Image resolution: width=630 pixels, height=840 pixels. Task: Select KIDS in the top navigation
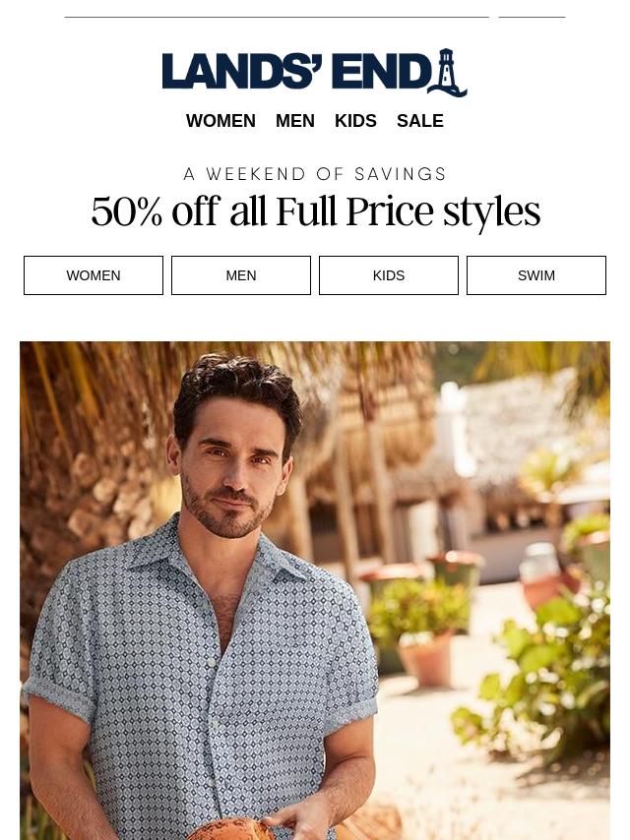pyautogui.click(x=355, y=121)
